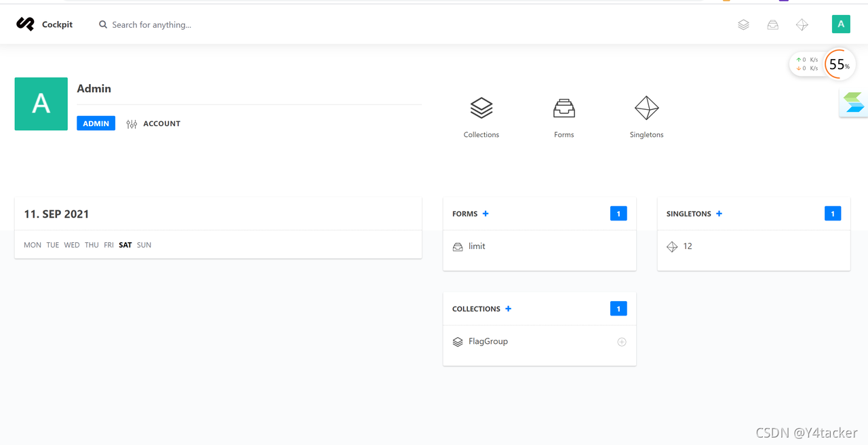The height and width of the screenshot is (445, 868).
Task: Open the FlagGroup collection
Action: pyautogui.click(x=488, y=341)
